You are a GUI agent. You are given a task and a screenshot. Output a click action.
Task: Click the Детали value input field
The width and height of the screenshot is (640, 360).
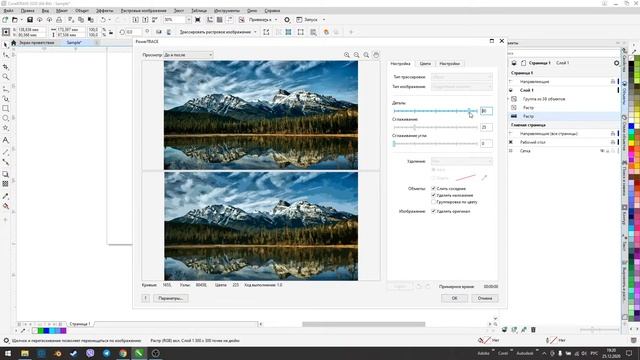click(486, 111)
